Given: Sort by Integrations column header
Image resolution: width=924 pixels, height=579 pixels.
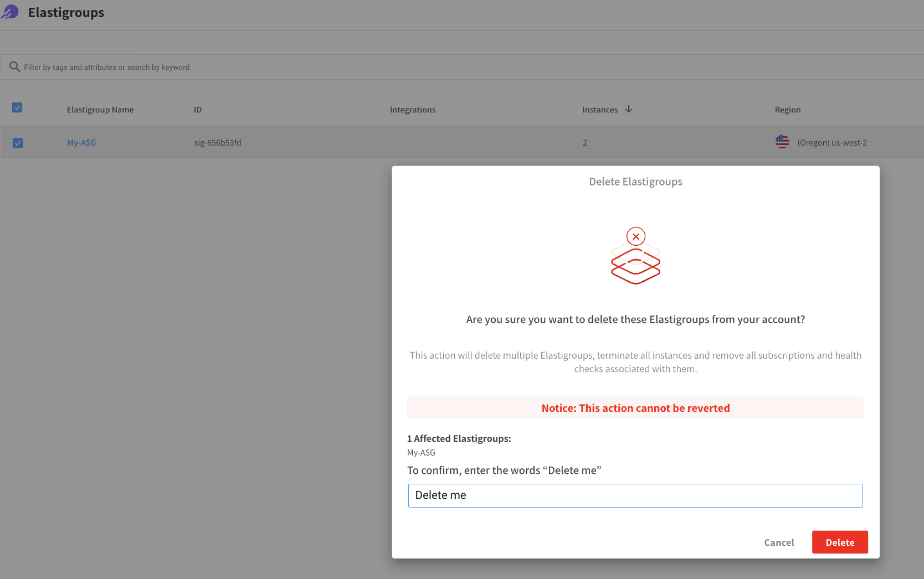Looking at the screenshot, I should pos(413,110).
